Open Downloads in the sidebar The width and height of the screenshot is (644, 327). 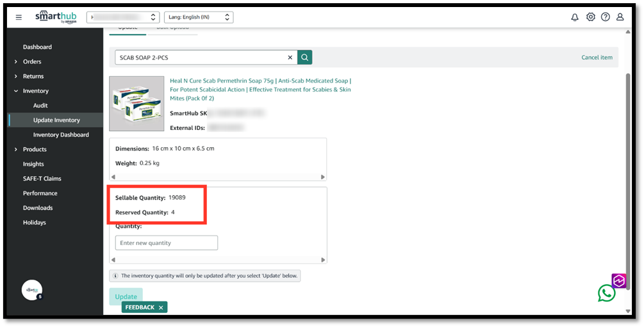click(x=38, y=208)
